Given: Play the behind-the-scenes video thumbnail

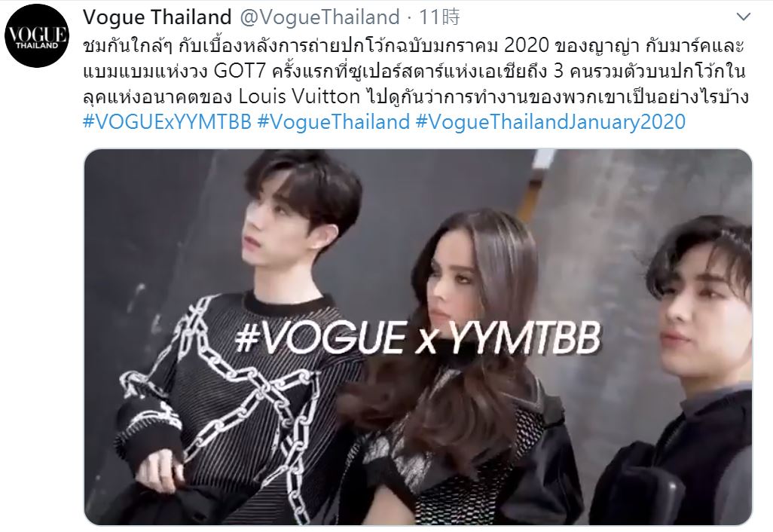Looking at the screenshot, I should pyautogui.click(x=418, y=337).
